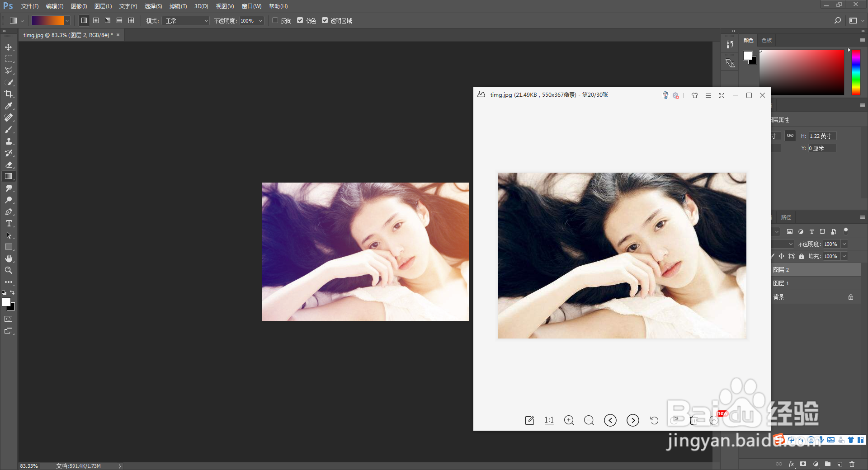Screen dimensions: 868x470
Task: Select layer 图层 1
Action: point(816,283)
